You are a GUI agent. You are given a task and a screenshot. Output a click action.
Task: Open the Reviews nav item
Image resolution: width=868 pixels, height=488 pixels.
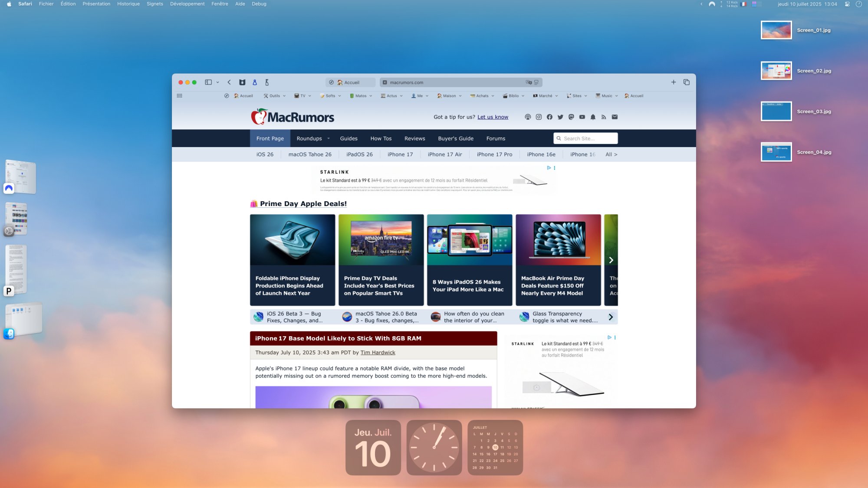click(414, 138)
